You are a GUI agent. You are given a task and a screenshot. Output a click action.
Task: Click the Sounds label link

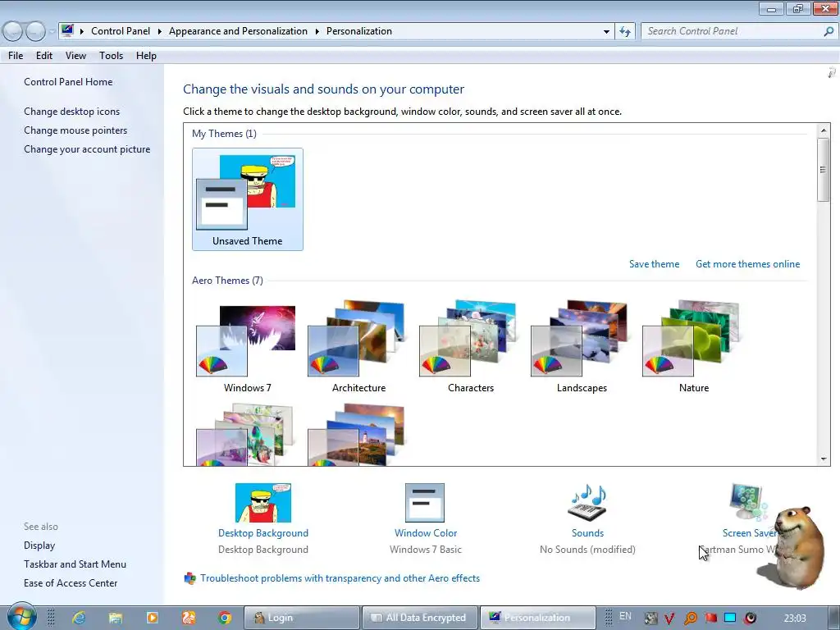coord(587,533)
